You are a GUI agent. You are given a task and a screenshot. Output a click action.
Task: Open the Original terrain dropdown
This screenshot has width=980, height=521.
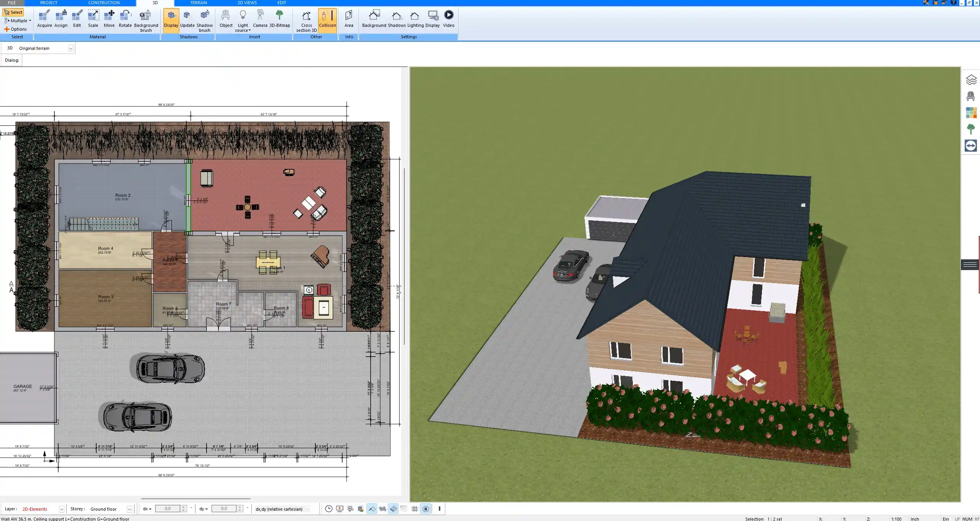coord(71,48)
